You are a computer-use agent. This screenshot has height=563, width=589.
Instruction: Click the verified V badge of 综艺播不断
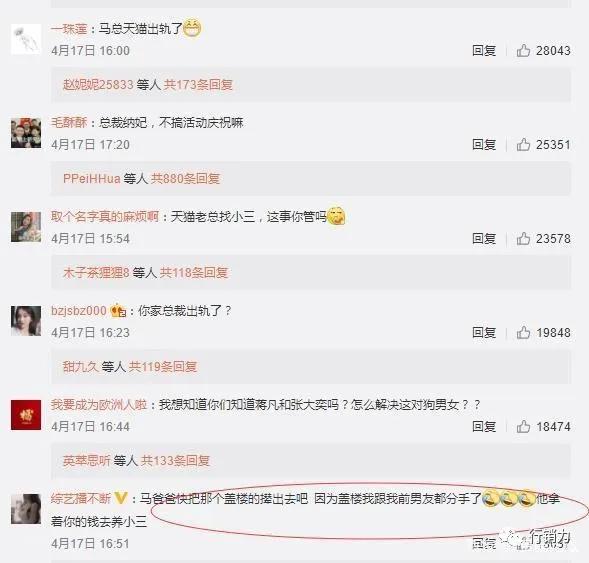coord(121,498)
